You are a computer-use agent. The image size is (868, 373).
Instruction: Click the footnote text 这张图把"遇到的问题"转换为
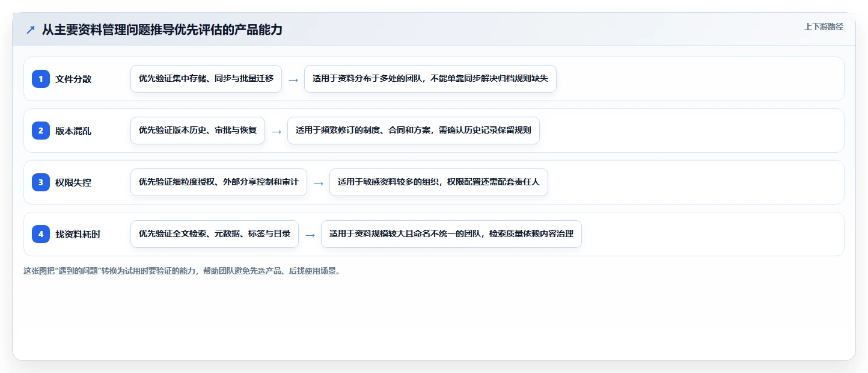182,271
